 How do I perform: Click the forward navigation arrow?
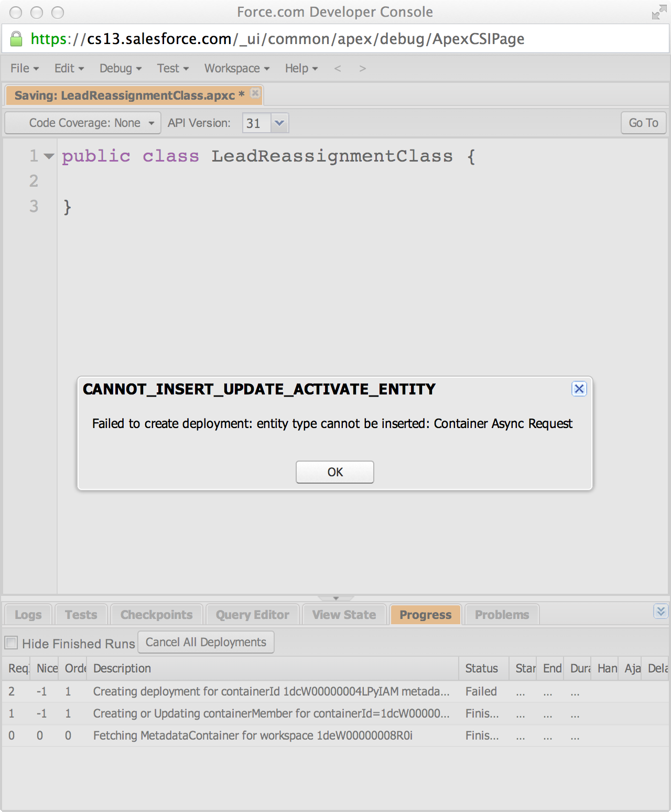coord(362,69)
